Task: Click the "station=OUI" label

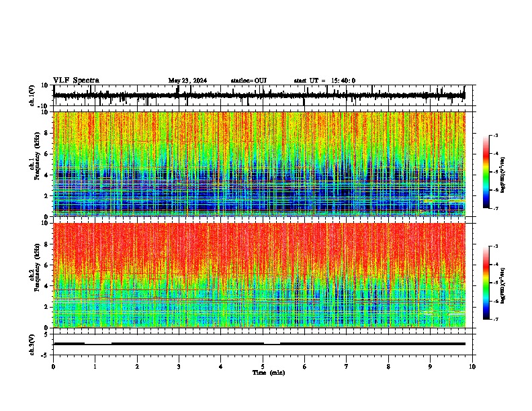Action: pos(249,81)
